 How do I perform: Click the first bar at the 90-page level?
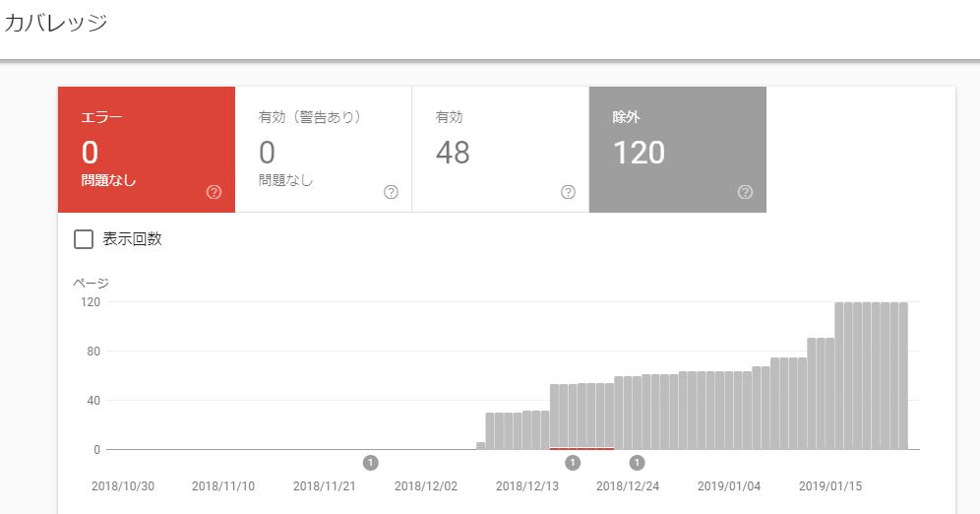tap(811, 393)
